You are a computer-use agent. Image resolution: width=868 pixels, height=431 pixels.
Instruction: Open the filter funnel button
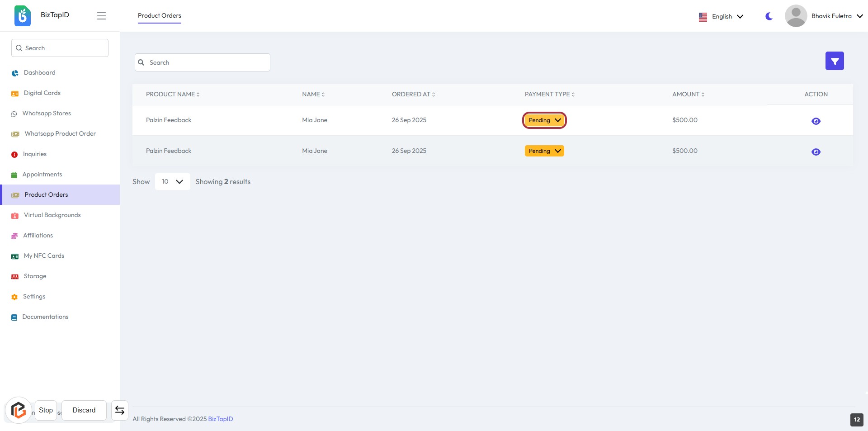coord(834,61)
